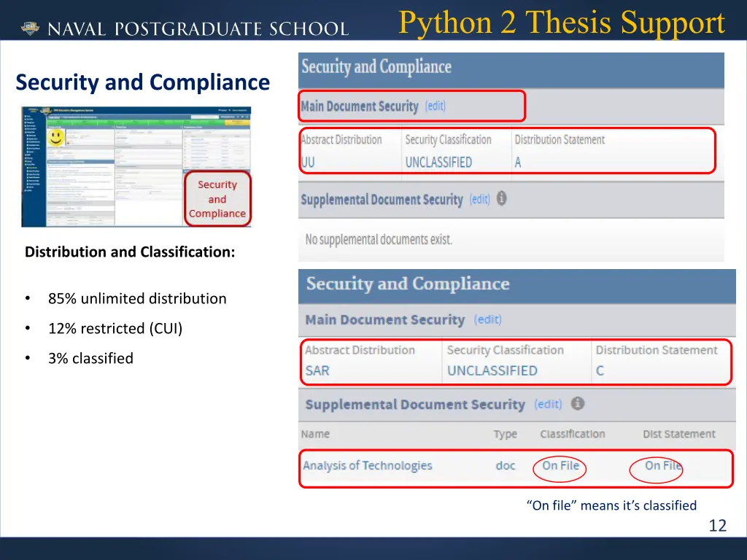Screen dimensions: 747x560
Task: Click the 'Python 2 Thesis Support' title
Action: pyautogui.click(x=562, y=23)
